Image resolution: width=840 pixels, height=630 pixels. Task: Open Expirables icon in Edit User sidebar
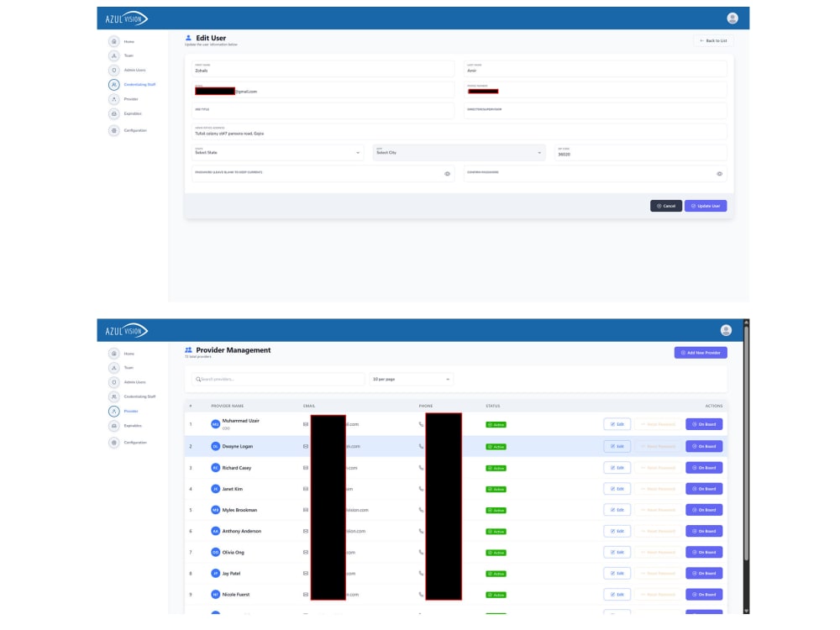point(113,113)
